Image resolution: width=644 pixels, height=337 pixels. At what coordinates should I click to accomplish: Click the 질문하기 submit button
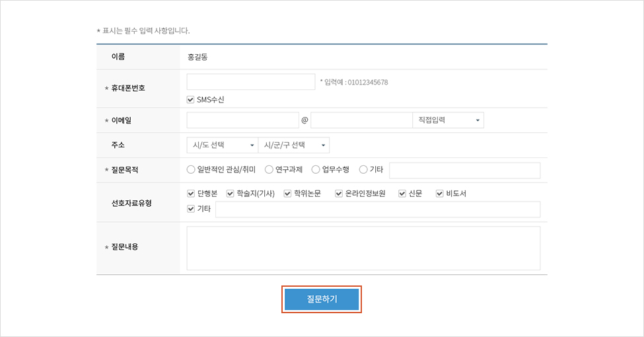click(322, 299)
